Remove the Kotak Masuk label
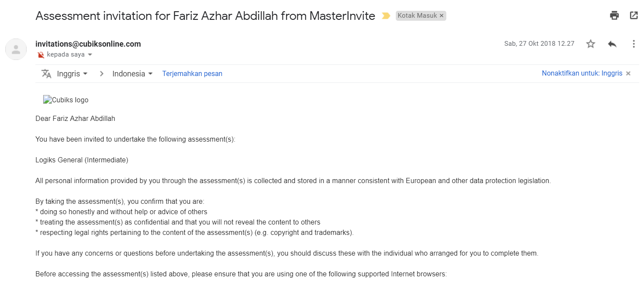The height and width of the screenshot is (288, 644). [442, 16]
